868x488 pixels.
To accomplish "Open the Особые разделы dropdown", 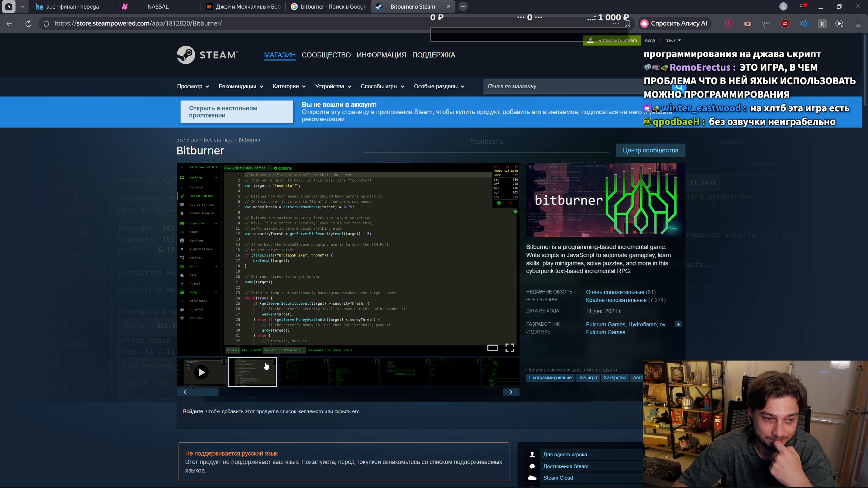I will [x=439, y=86].
